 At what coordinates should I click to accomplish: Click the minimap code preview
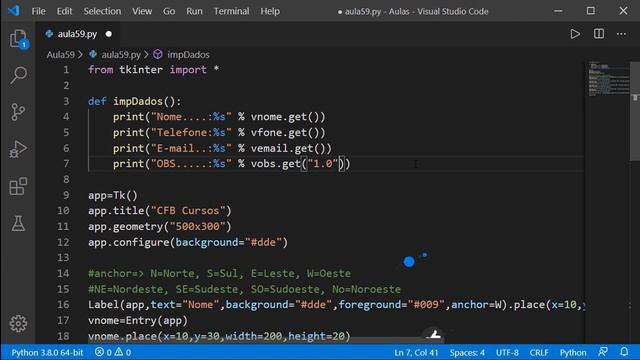tap(608, 79)
